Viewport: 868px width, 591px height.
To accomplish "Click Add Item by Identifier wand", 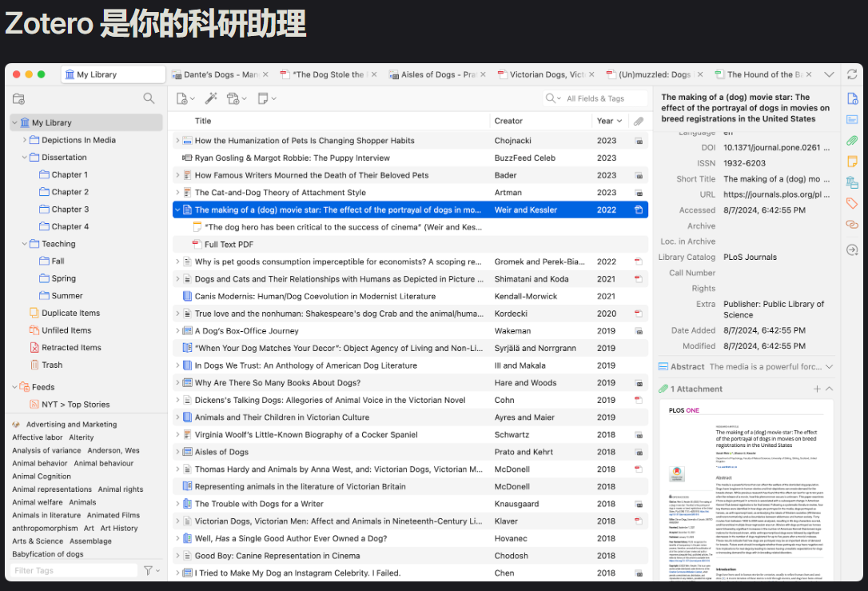I will point(211,98).
